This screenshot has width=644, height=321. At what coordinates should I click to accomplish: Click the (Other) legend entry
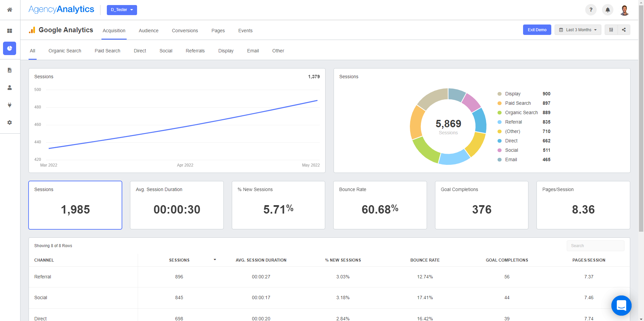tap(524, 132)
